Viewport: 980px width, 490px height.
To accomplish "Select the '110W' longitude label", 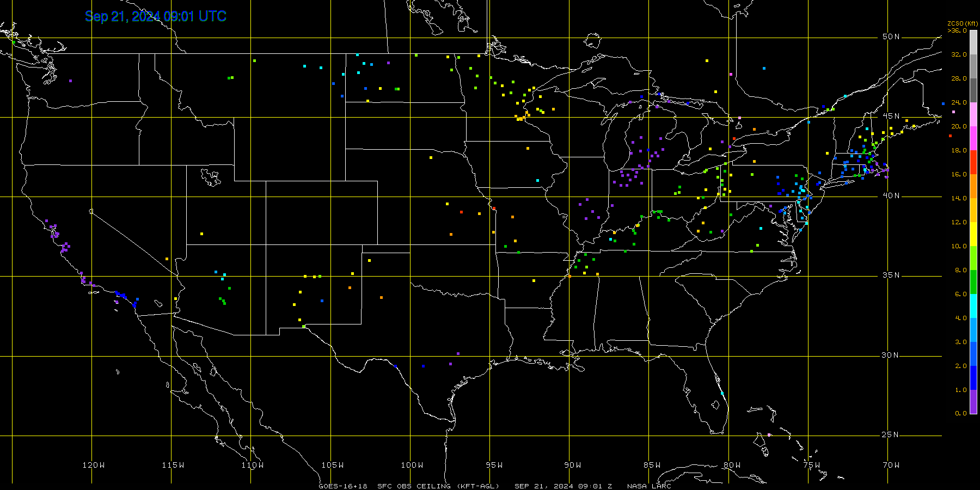I will pos(253,465).
